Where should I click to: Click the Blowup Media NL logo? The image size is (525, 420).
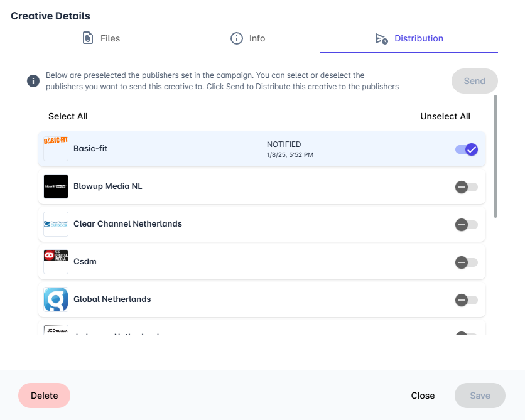[x=56, y=186]
